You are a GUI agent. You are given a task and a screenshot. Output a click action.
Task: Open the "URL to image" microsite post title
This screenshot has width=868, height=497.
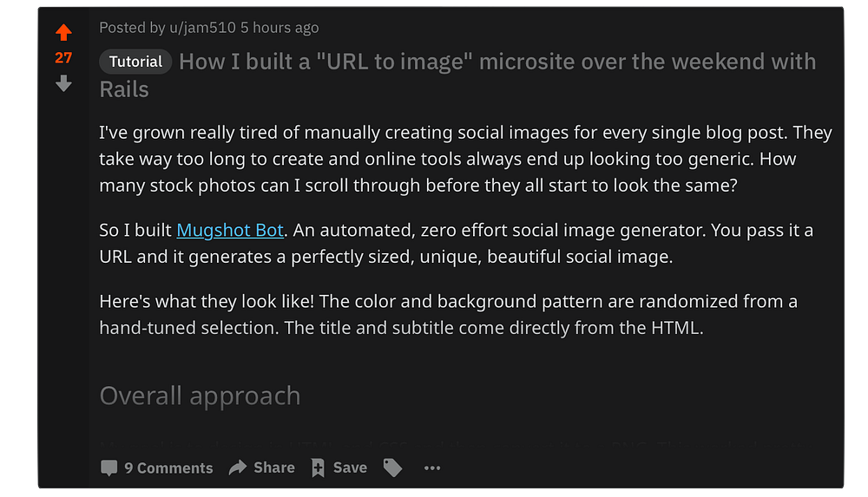(x=496, y=62)
